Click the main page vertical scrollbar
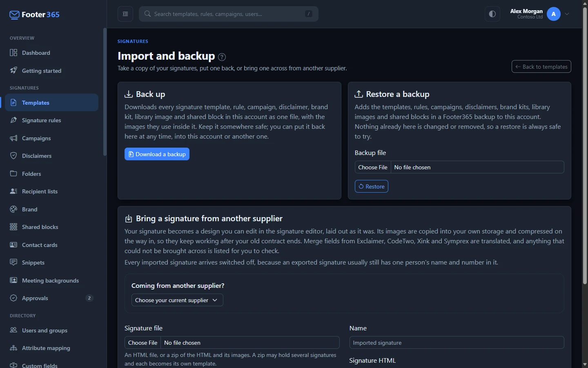The height and width of the screenshot is (368, 588). point(585,146)
